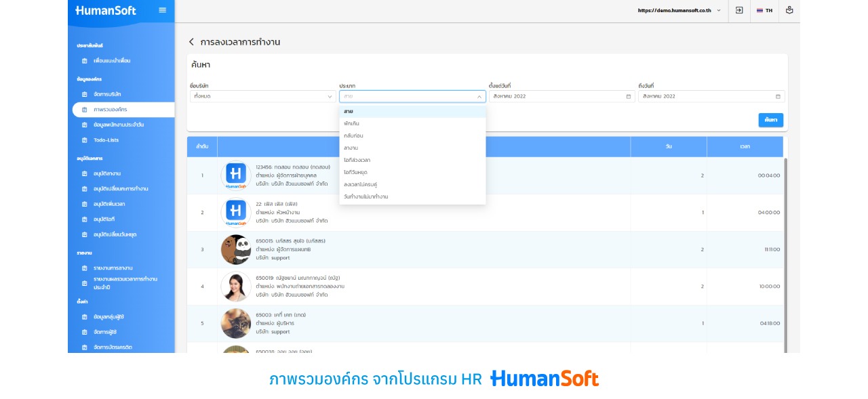The height and width of the screenshot is (399, 868).
Task: Expand the ชื่อบริษัท dropdown showing ทั้งหมด
Action: coord(263,96)
